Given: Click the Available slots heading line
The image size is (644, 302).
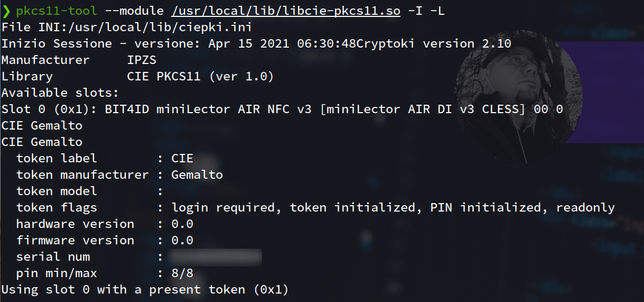Looking at the screenshot, I should pyautogui.click(x=60, y=93).
